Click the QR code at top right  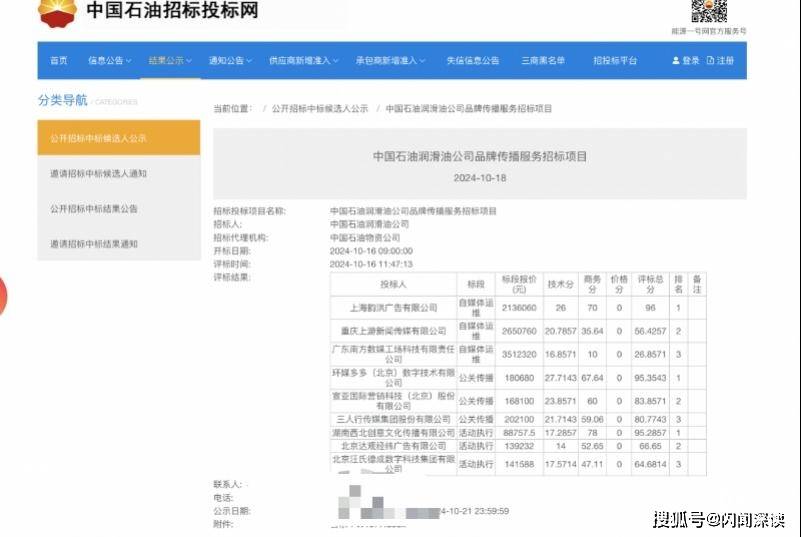coord(709,11)
